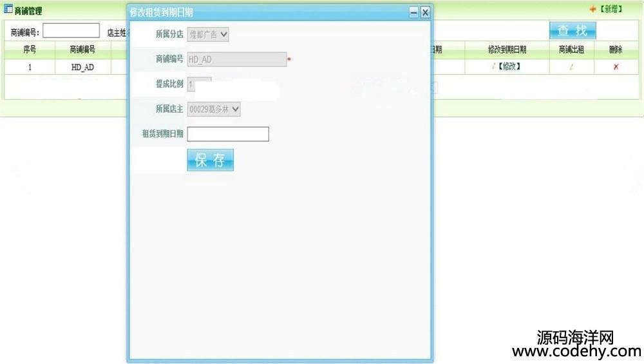Screen dimensions: 644x364
Task: Click the 修改租赁到期日期 dialog title
Action: pos(161,12)
